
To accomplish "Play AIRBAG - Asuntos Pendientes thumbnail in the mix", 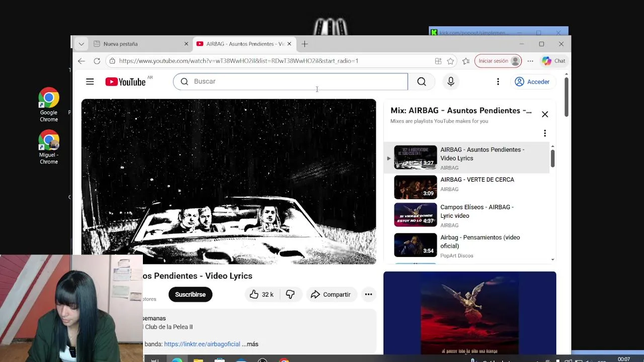I will pos(416,157).
